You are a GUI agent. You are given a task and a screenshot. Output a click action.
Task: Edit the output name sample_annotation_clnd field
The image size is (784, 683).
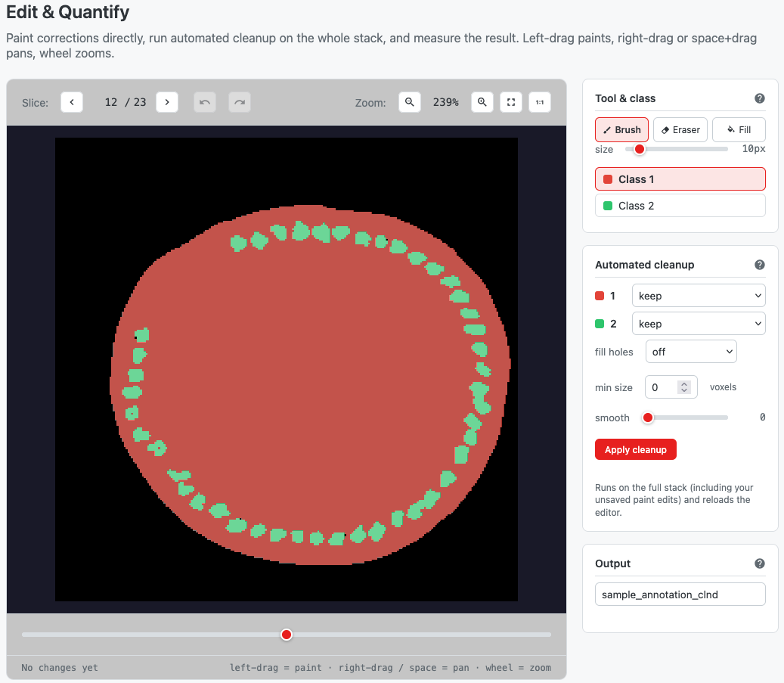[x=680, y=595]
